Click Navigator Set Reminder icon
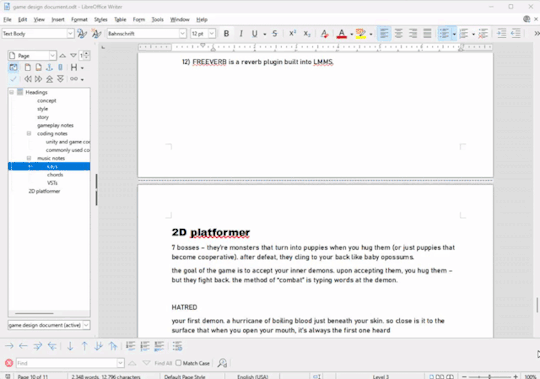The width and height of the screenshot is (540, 379). pos(60,67)
